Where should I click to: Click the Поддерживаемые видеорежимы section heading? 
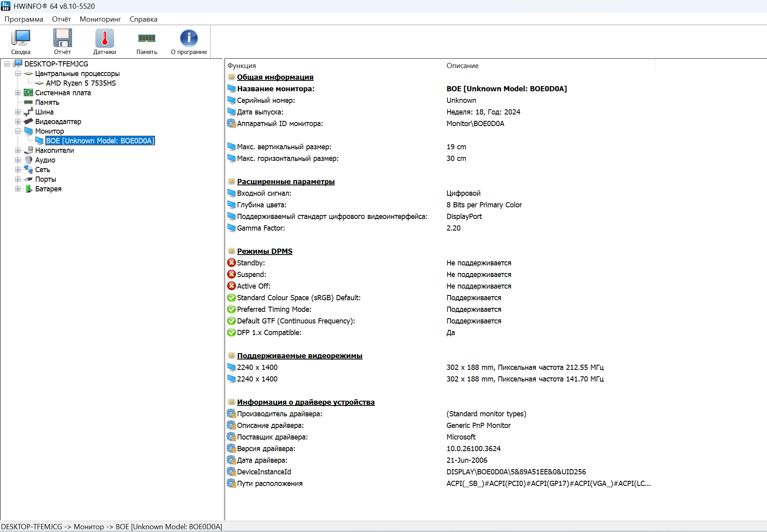tap(300, 356)
